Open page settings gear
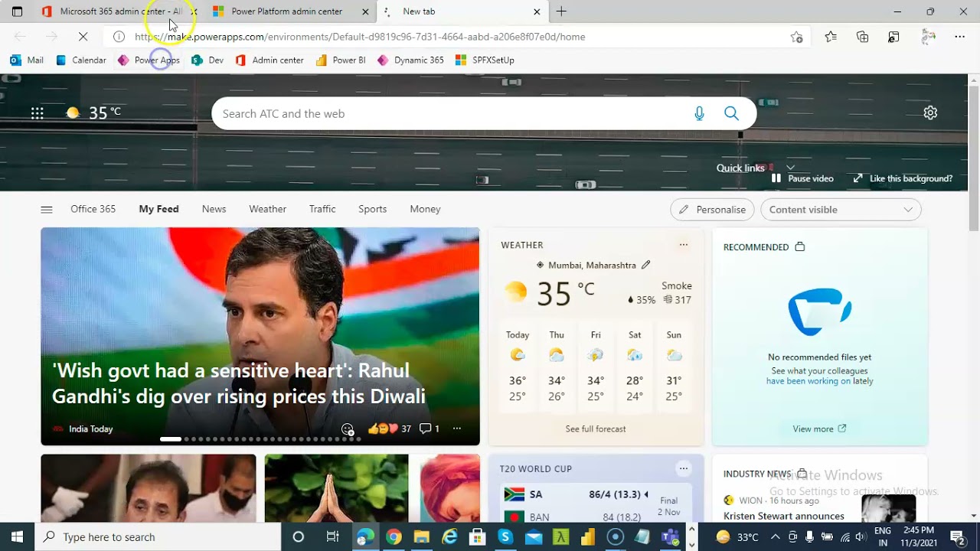Image resolution: width=980 pixels, height=551 pixels. click(x=930, y=112)
